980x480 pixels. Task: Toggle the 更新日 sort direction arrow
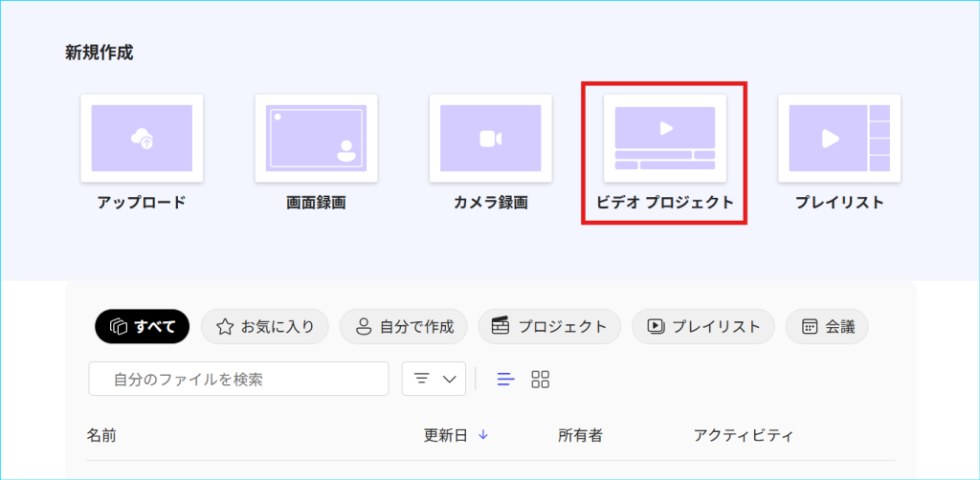[x=483, y=435]
